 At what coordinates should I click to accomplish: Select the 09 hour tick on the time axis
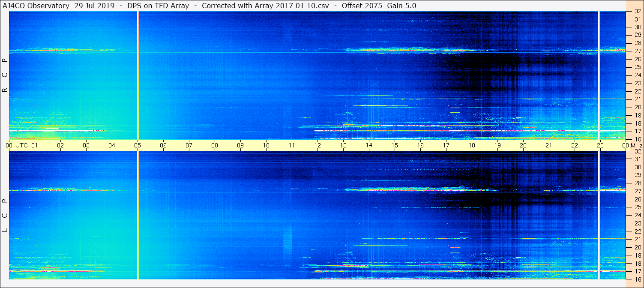tap(240, 145)
